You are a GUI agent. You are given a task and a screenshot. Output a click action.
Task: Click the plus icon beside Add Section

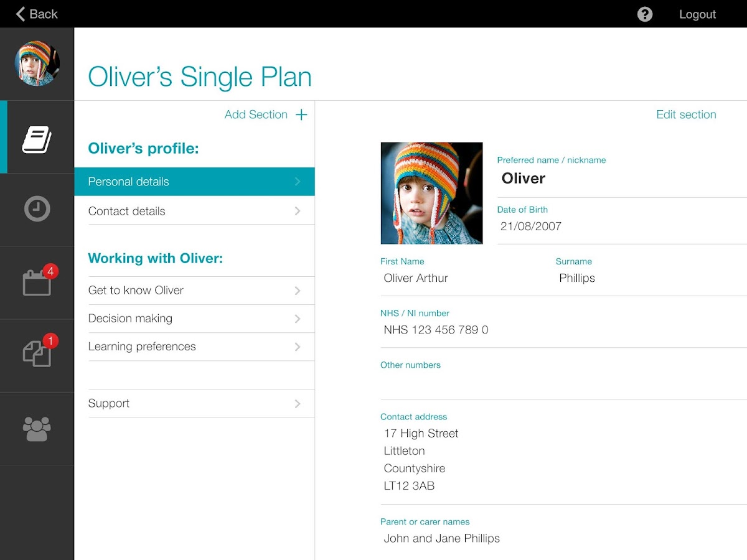301,114
